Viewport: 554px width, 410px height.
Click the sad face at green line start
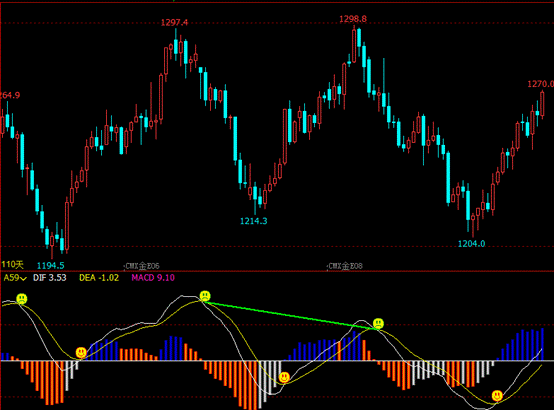[x=205, y=296]
